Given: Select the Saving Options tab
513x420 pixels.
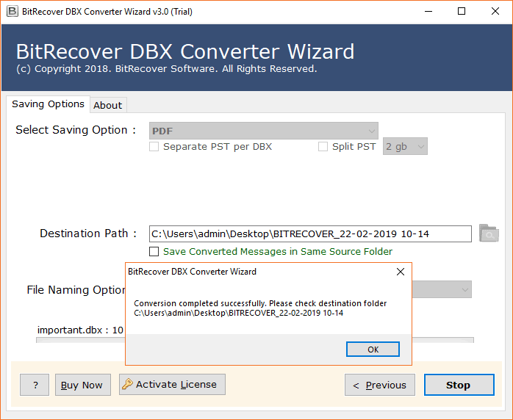Looking at the screenshot, I should tap(48, 104).
